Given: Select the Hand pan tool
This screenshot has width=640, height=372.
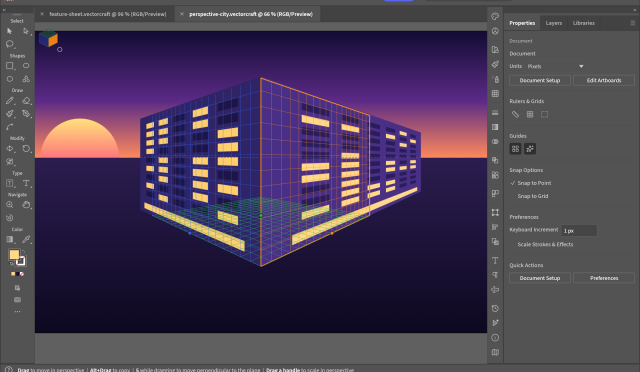Looking at the screenshot, I should pyautogui.click(x=26, y=205).
